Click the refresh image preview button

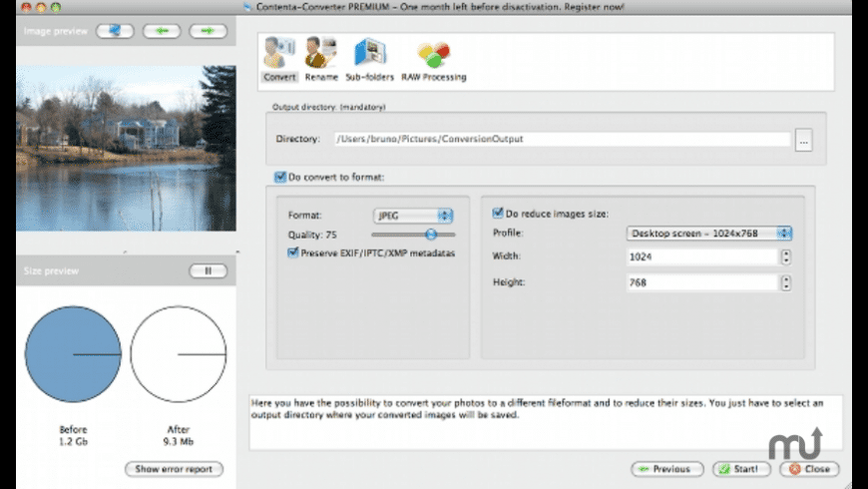115,31
